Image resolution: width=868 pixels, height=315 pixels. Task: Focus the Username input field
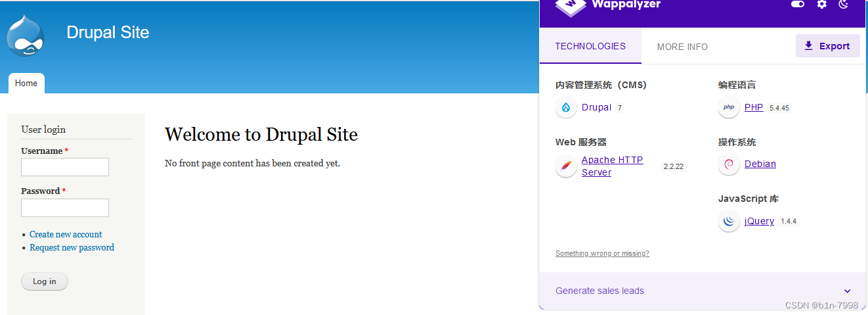pos(65,167)
